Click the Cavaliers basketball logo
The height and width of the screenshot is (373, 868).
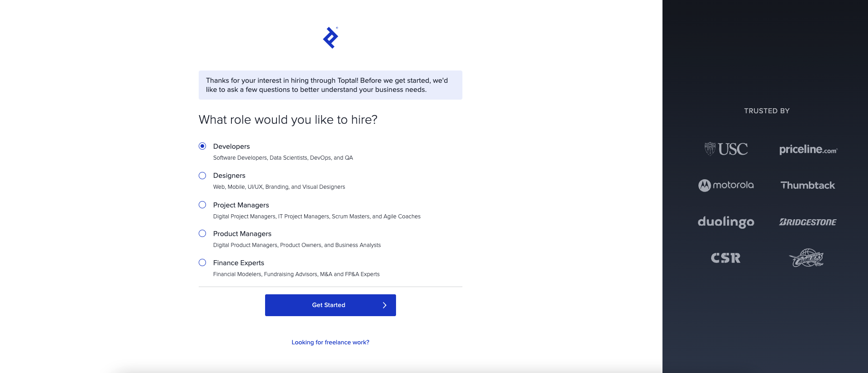pyautogui.click(x=807, y=258)
